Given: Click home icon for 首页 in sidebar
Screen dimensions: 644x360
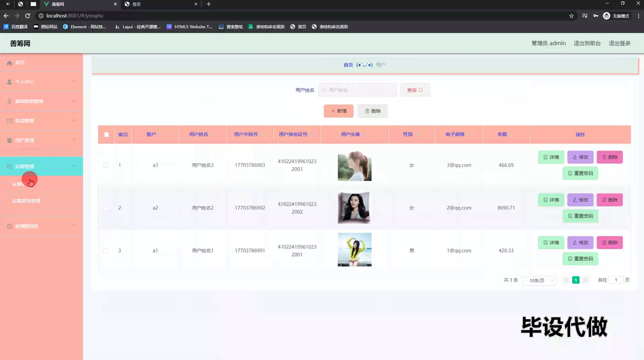Looking at the screenshot, I should coord(9,63).
